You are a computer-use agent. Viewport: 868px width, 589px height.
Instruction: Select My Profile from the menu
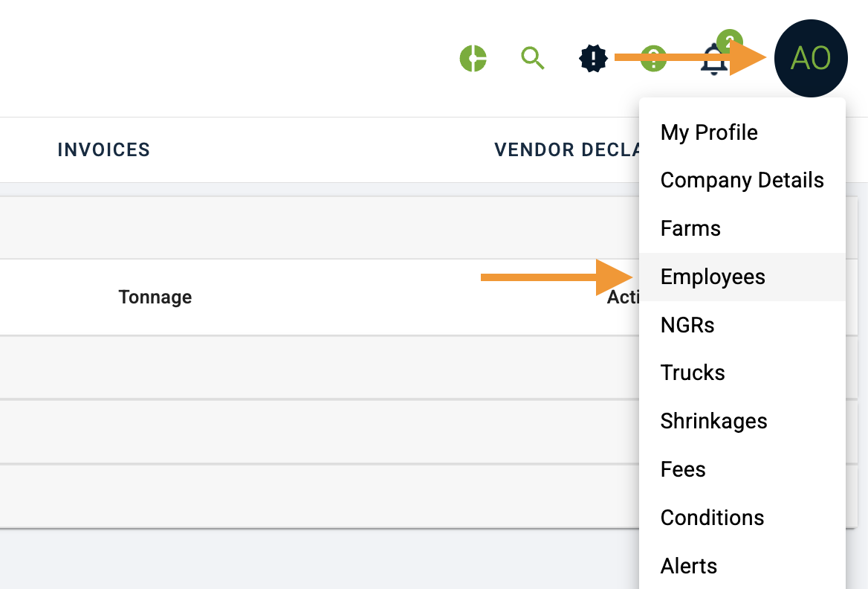click(x=709, y=132)
